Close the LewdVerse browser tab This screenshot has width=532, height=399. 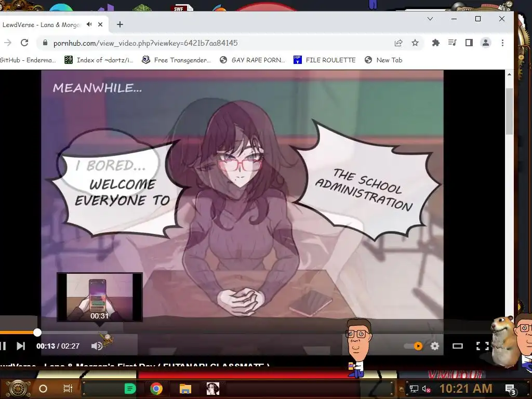pos(100,24)
